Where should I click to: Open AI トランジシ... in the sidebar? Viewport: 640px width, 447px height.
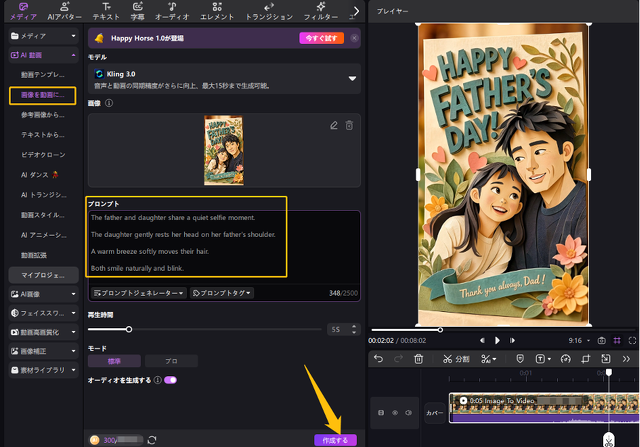43,195
